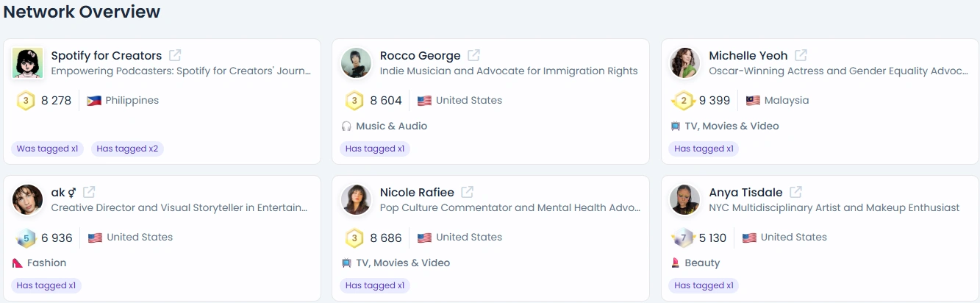
Task: Click external link icon beside Nicole Rafiee
Action: click(x=468, y=192)
